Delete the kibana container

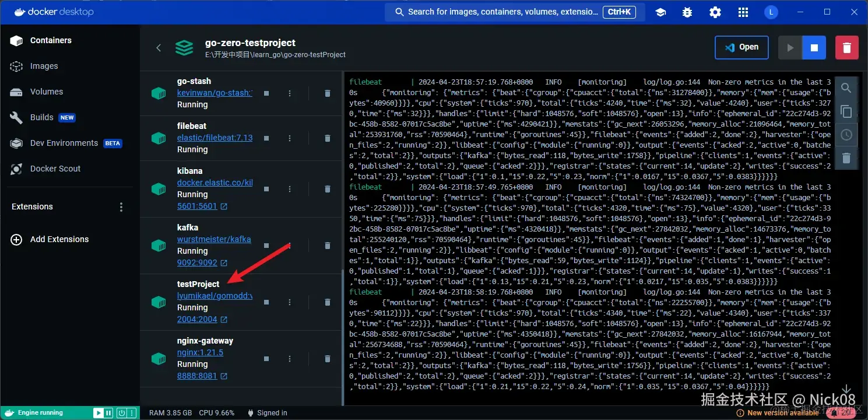327,189
